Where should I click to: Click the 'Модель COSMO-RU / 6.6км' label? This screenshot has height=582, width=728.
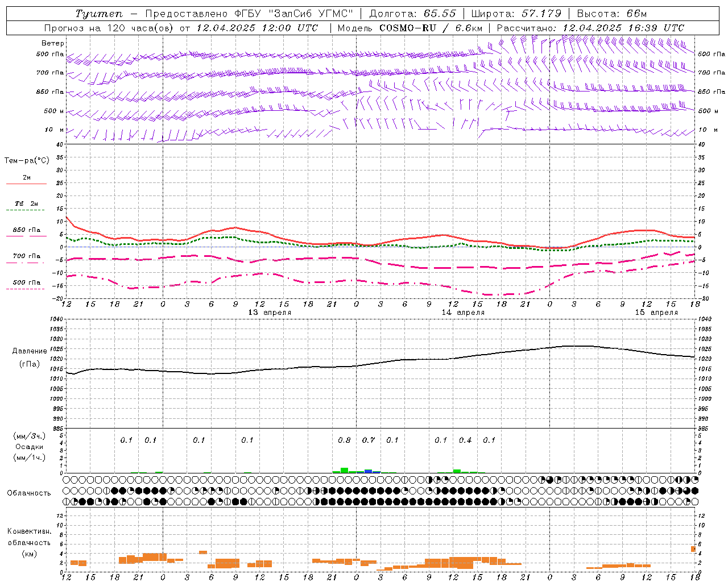pos(410,28)
